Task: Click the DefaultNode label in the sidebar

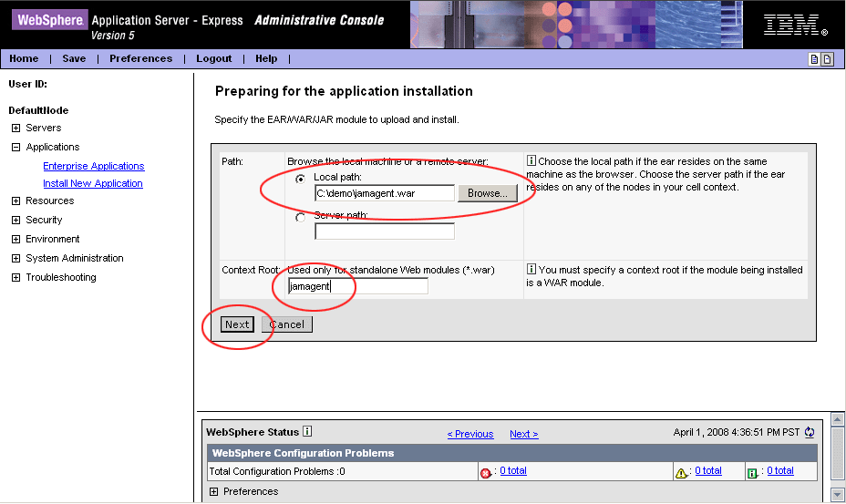Action: click(x=38, y=110)
